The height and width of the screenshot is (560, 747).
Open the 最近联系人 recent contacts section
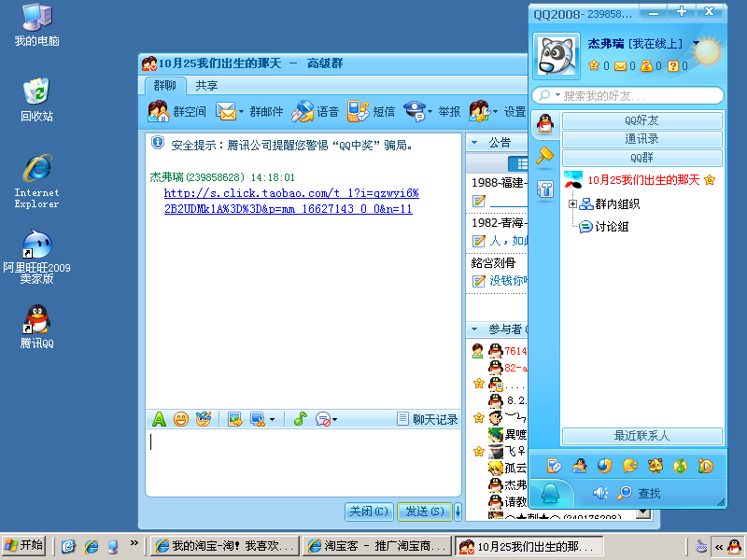(x=641, y=436)
